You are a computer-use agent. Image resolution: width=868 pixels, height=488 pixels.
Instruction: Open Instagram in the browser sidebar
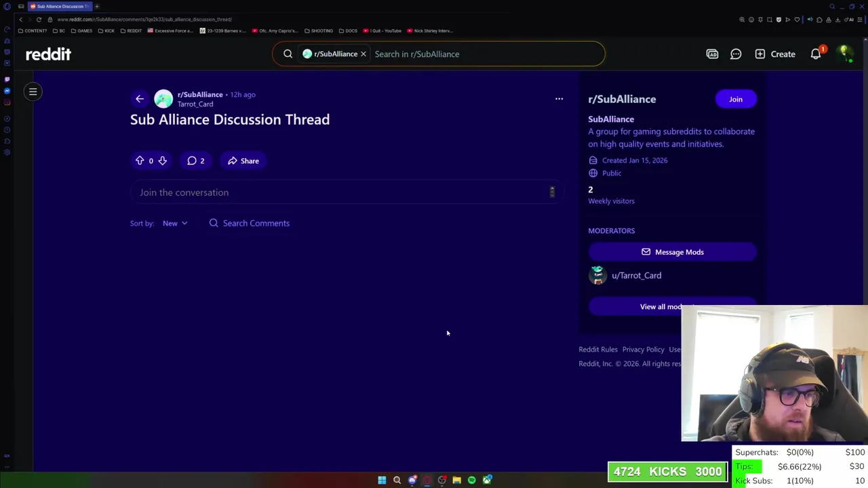tap(7, 102)
